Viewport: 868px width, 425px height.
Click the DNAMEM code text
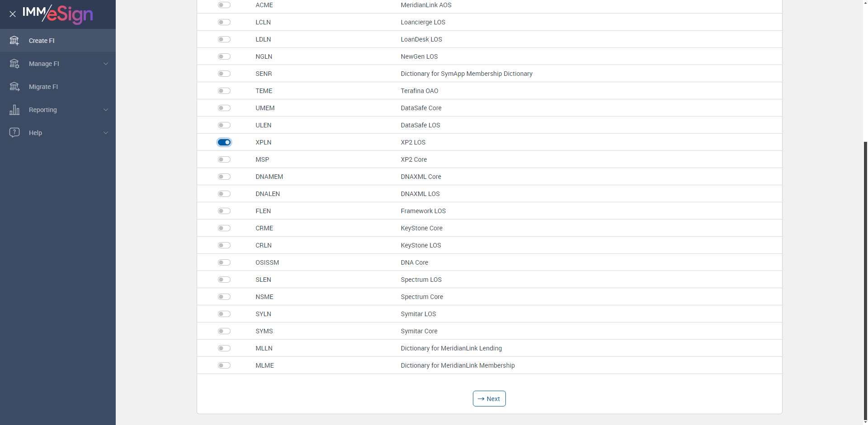pos(269,177)
